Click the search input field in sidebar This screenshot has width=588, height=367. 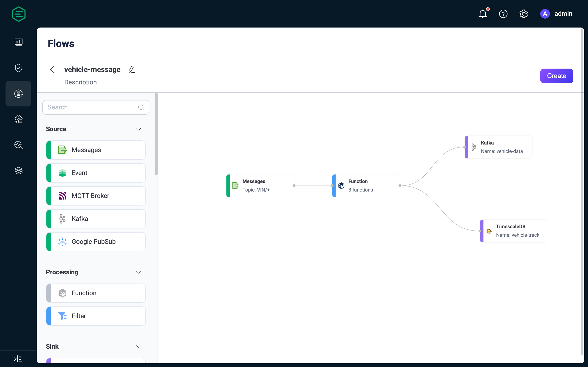pos(95,107)
